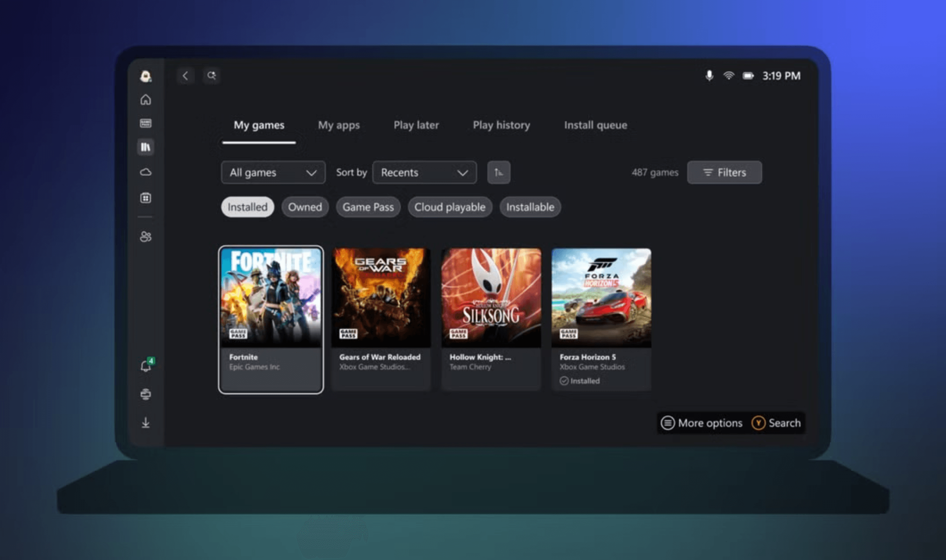Expand the All games dropdown
Viewport: 946px width, 560px height.
point(273,173)
